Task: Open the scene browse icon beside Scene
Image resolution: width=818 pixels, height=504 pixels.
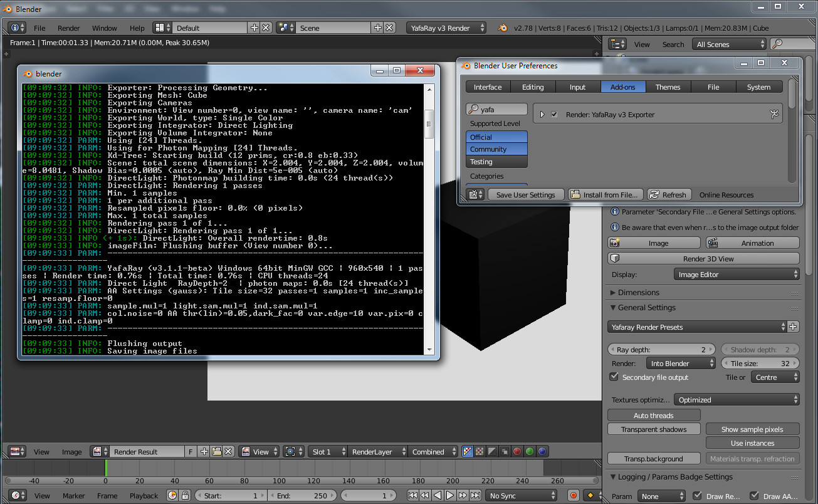Action: click(286, 28)
